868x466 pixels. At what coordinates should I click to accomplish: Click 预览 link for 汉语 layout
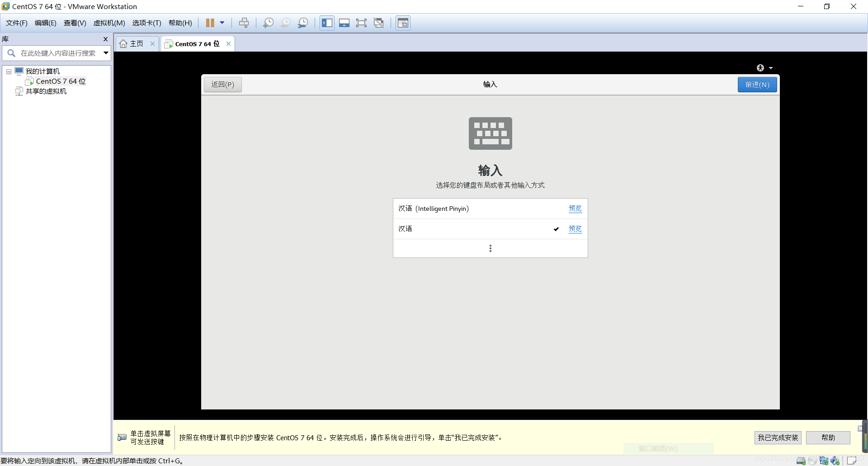click(575, 229)
